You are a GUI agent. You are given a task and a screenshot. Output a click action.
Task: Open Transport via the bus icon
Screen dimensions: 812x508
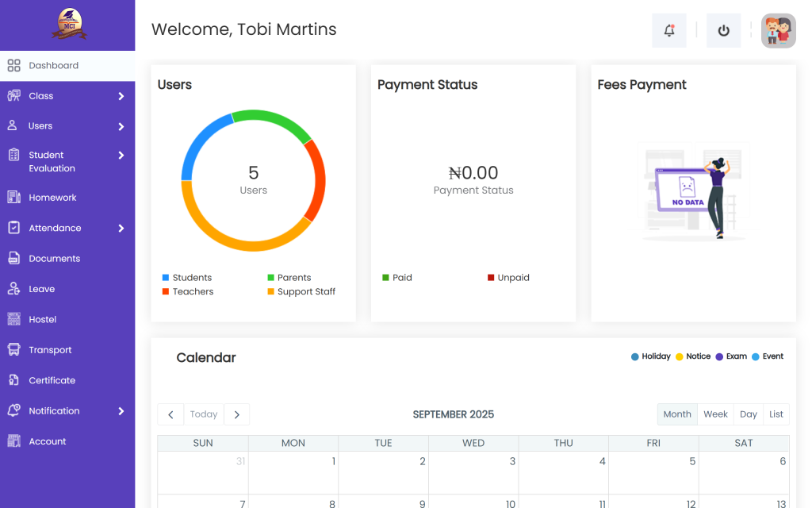coord(13,350)
